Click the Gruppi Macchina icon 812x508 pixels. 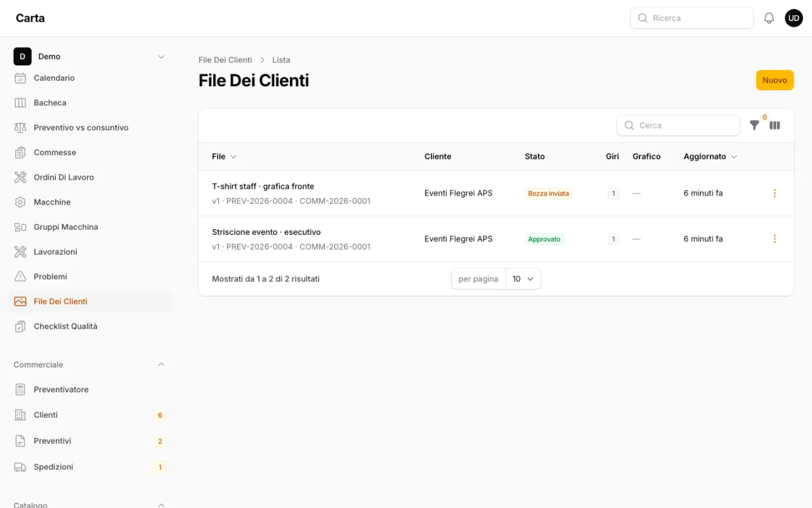coord(20,227)
